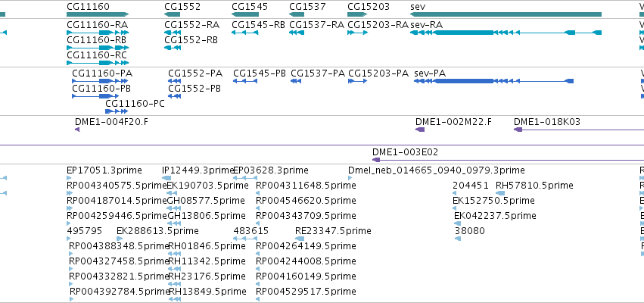Open EST EK288613.5prime

point(120,239)
